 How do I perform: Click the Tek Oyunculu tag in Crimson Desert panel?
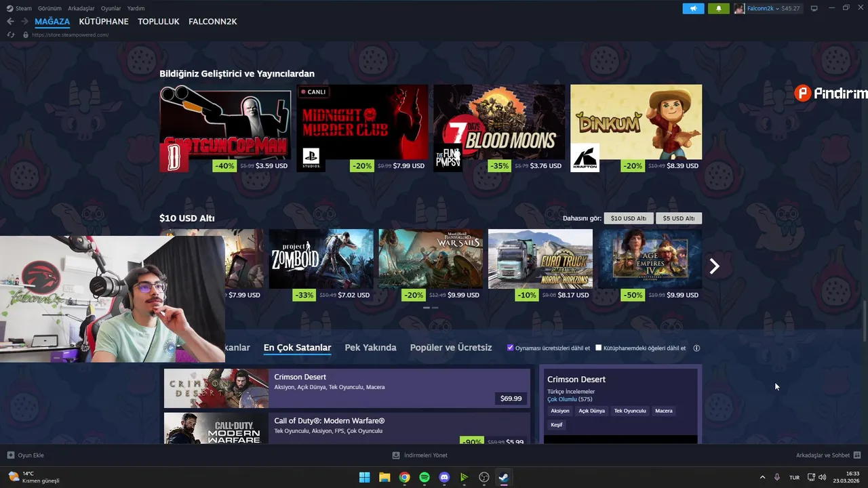pyautogui.click(x=630, y=411)
